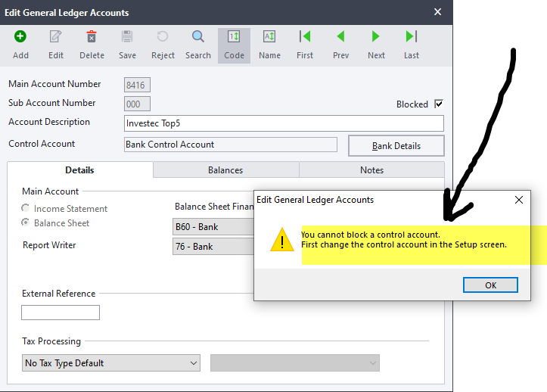Uncheck the Blocked checkbox
547x392 pixels.
(438, 104)
